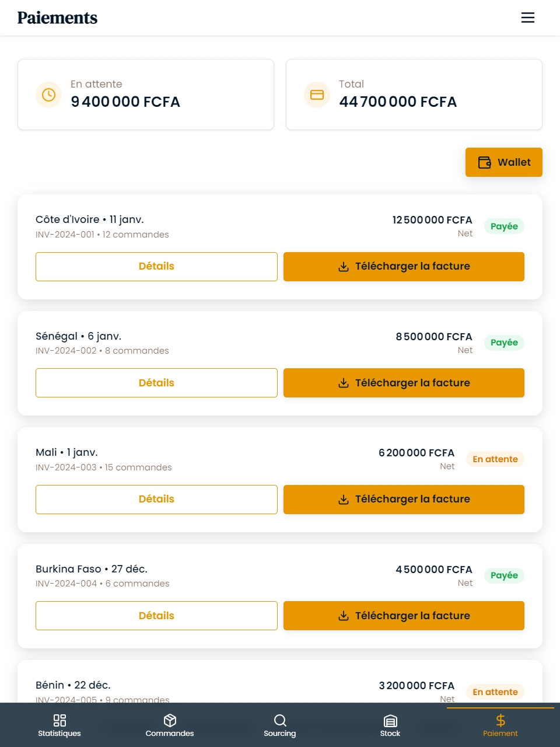This screenshot has height=747, width=560.
Task: Show Détails for Sénégal invoice
Action: 156,383
